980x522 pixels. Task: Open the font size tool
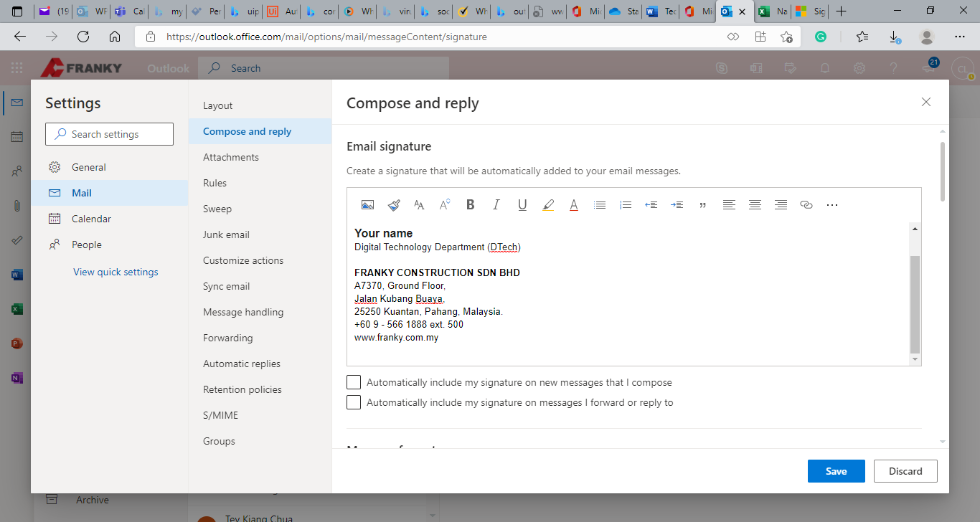[419, 205]
